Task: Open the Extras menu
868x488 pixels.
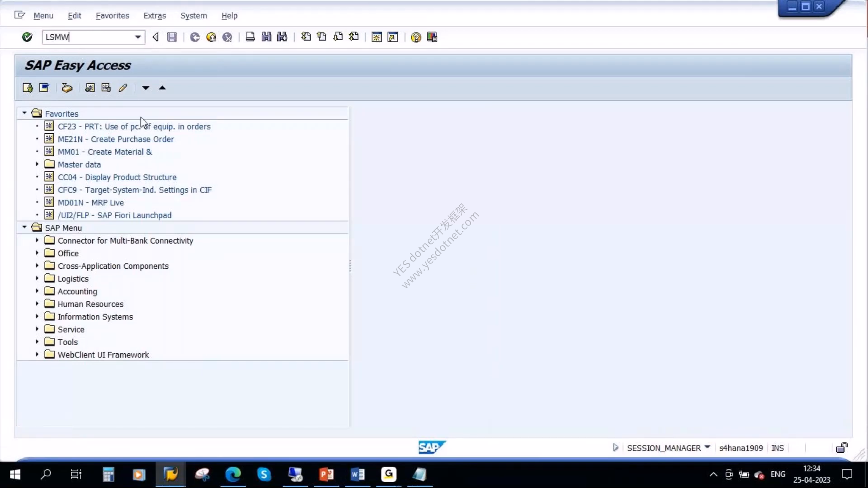Action: coord(155,15)
